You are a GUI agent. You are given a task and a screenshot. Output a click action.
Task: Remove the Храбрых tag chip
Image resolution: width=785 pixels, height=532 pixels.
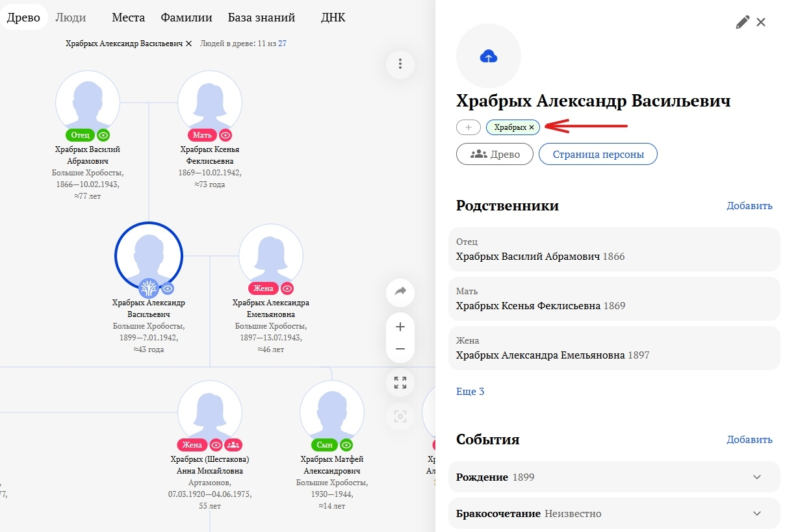(x=532, y=128)
